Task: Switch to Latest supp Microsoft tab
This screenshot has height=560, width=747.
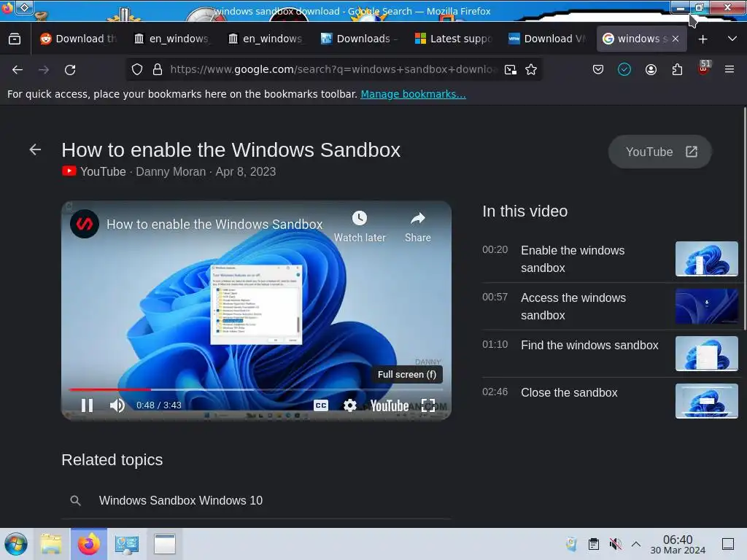Action: tap(452, 39)
